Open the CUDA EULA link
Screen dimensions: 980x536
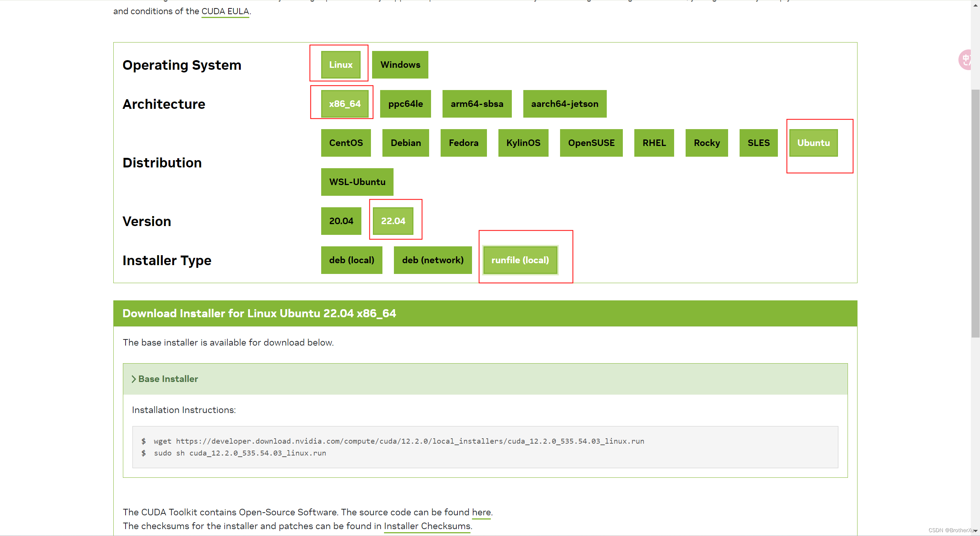tap(225, 11)
